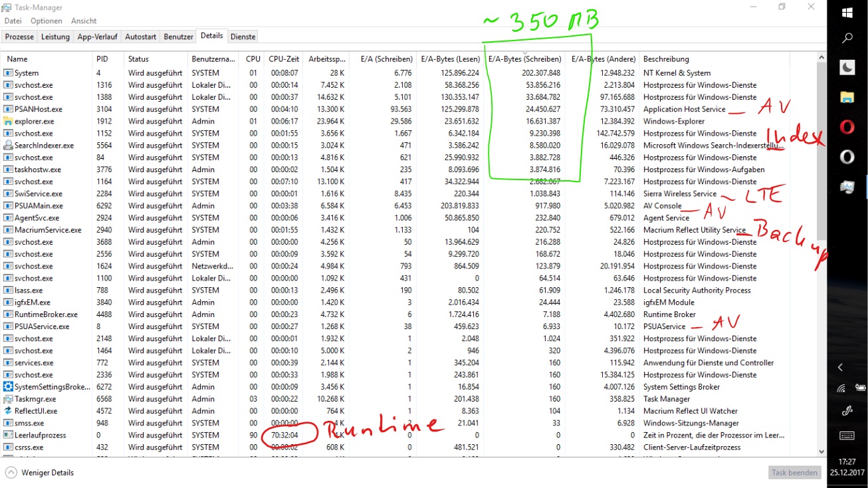Click the SearchIndexer.exe process icon
The height and width of the screenshot is (488, 868).
pyautogui.click(x=8, y=146)
